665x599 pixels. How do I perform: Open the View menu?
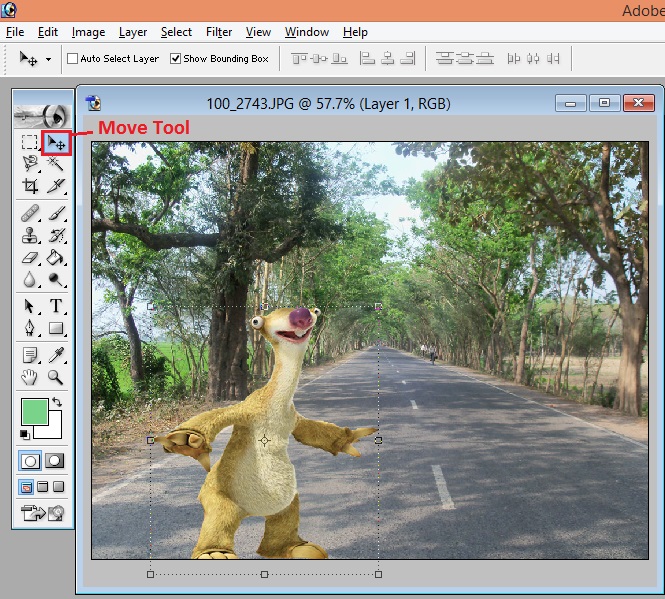[x=258, y=32]
